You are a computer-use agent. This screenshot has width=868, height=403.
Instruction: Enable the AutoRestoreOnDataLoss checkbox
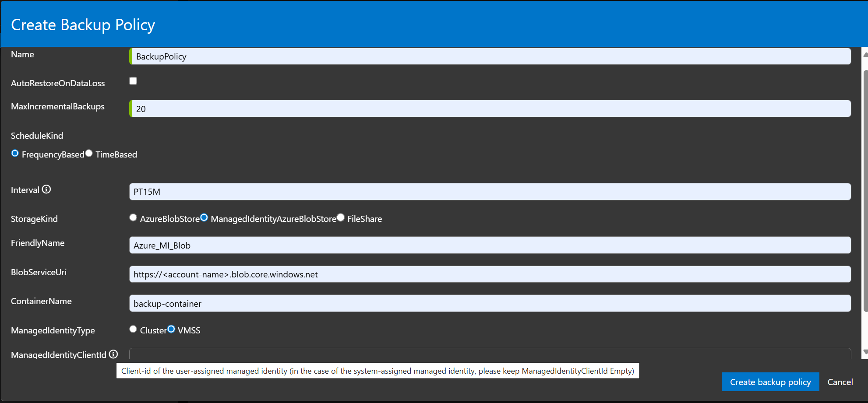133,81
